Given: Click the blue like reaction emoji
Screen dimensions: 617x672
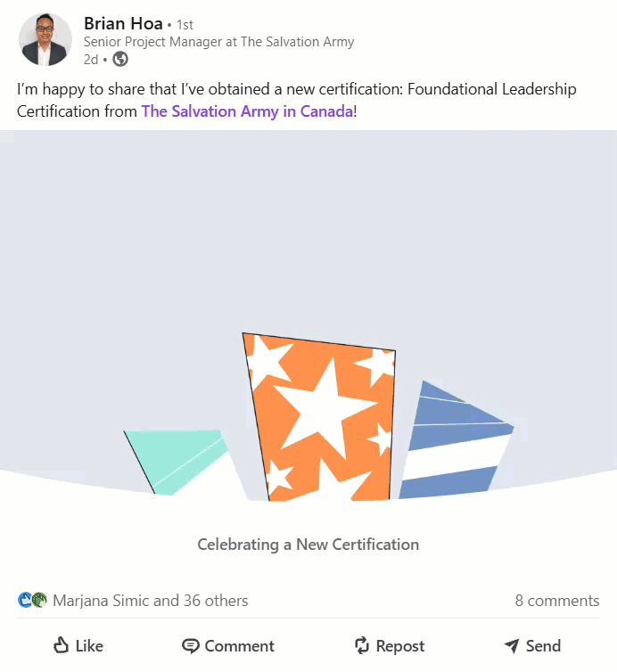Looking at the screenshot, I should (x=25, y=600).
